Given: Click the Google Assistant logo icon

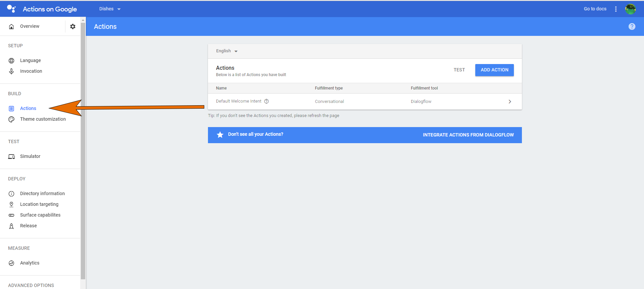Looking at the screenshot, I should click(11, 9).
